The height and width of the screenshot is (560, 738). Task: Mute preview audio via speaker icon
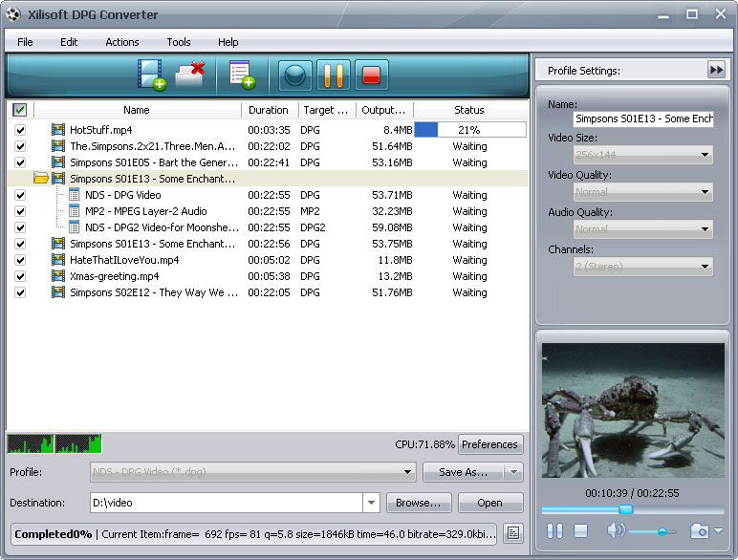tap(615, 530)
